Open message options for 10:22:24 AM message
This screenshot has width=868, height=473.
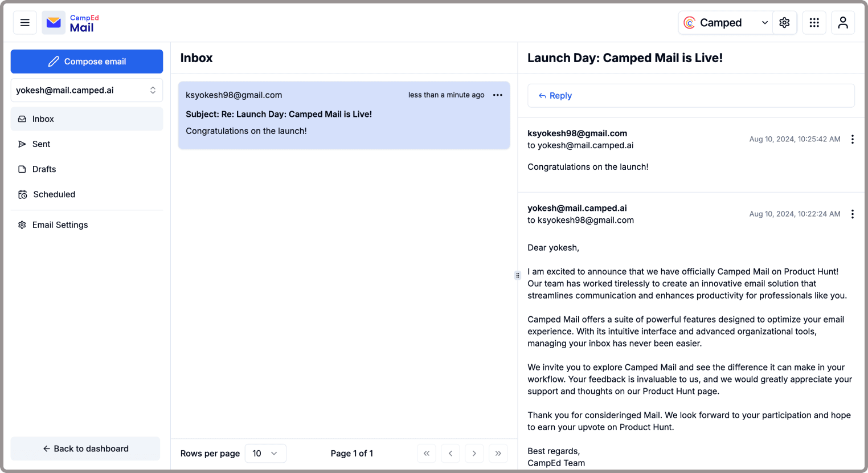[x=853, y=214]
